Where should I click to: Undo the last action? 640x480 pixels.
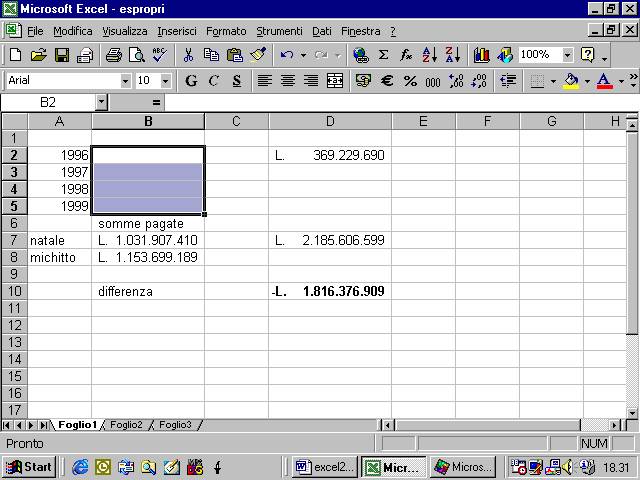(x=287, y=55)
